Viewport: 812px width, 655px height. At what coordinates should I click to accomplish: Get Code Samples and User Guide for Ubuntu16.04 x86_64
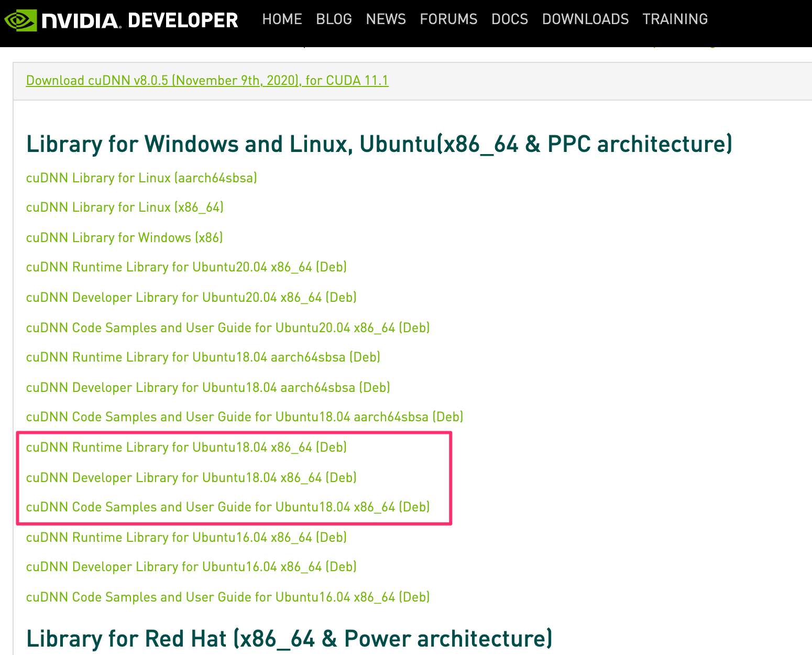[x=228, y=597]
